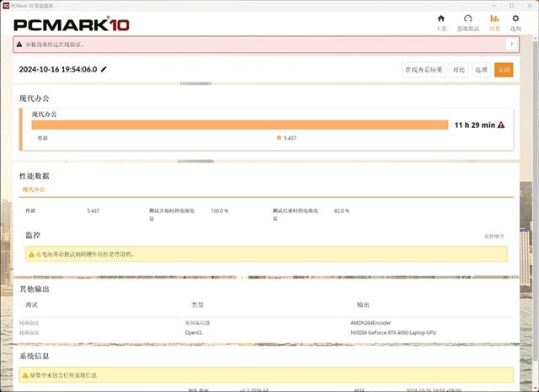Click the AMDh264Encoder output entry
Viewport: 539px width, 392px height.
[371, 323]
